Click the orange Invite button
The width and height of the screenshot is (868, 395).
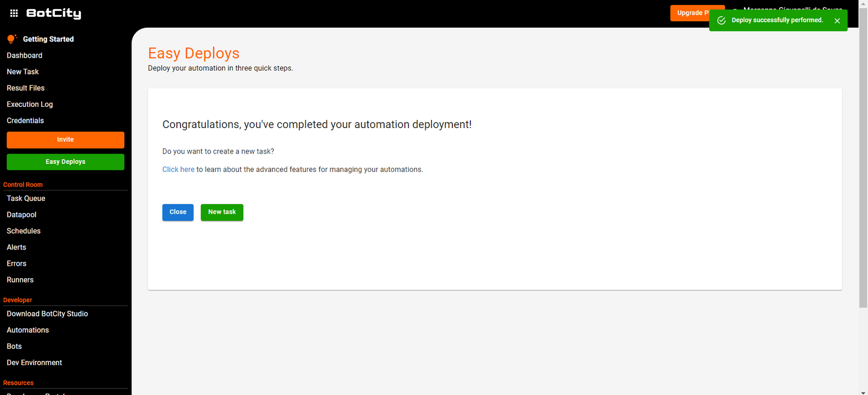click(66, 140)
